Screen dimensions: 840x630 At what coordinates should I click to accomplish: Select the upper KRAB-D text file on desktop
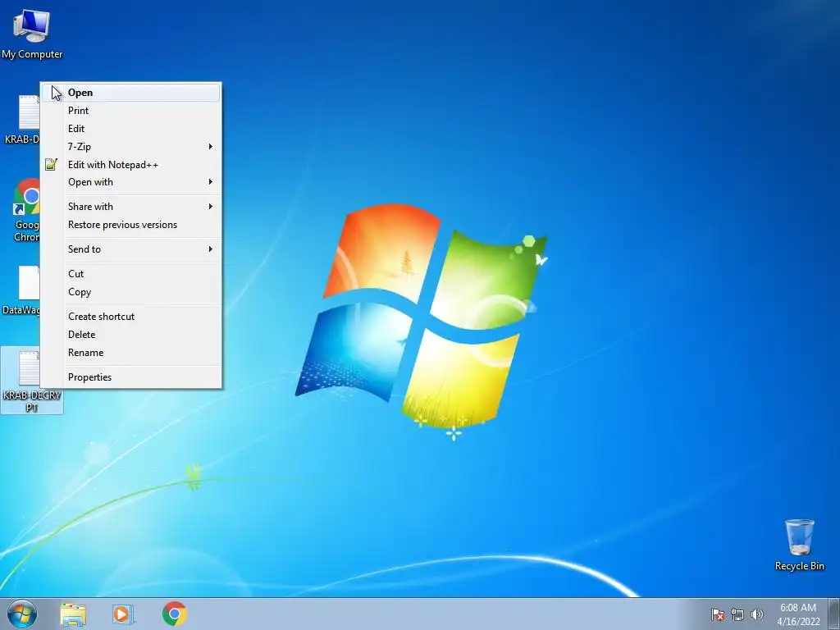tap(21, 120)
